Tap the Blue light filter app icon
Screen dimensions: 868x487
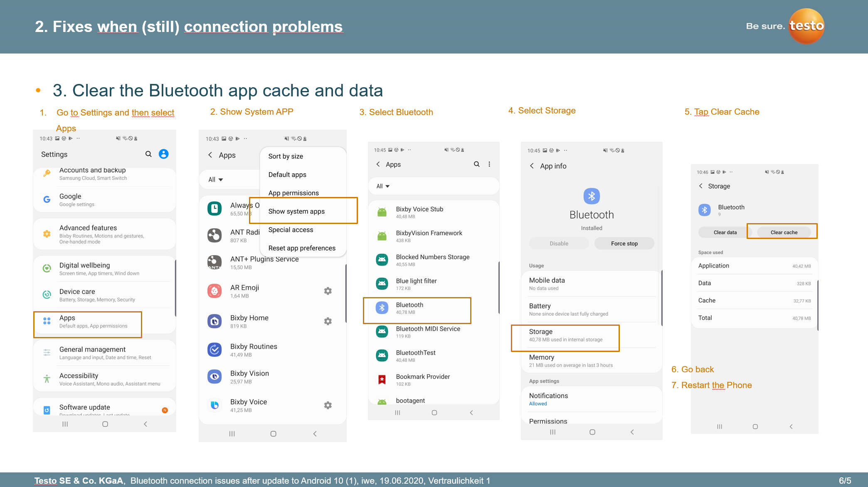(382, 284)
